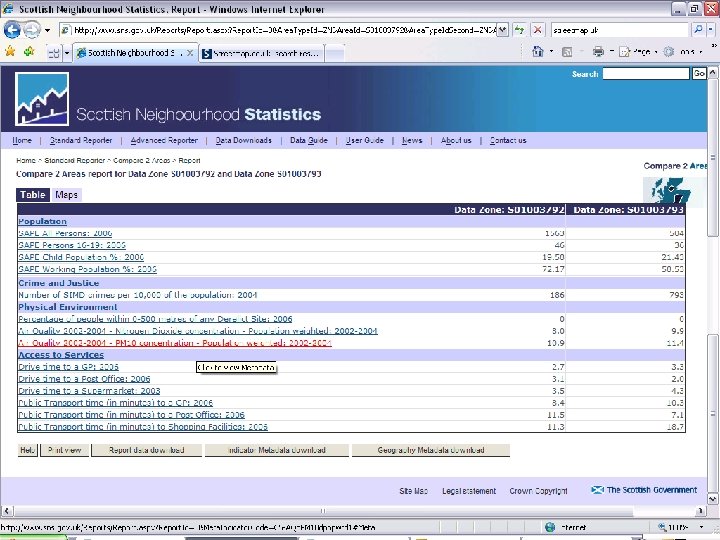The image size is (720, 540).
Task: Select the Table tab
Action: tap(33, 195)
